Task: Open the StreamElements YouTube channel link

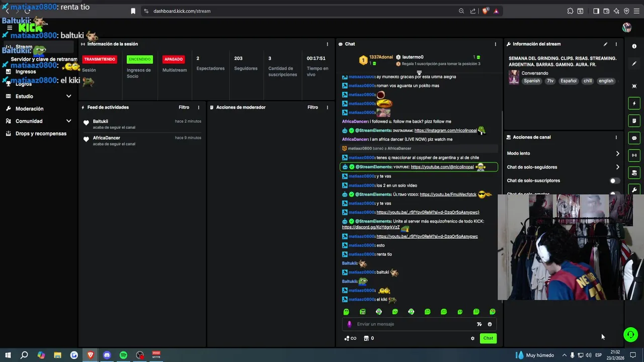Action: coord(442,167)
